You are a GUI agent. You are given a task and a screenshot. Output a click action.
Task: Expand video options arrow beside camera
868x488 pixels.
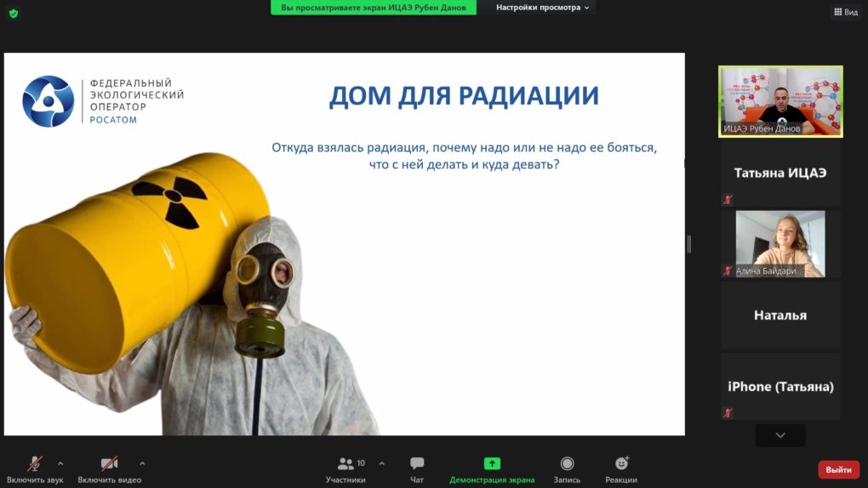coord(142,463)
